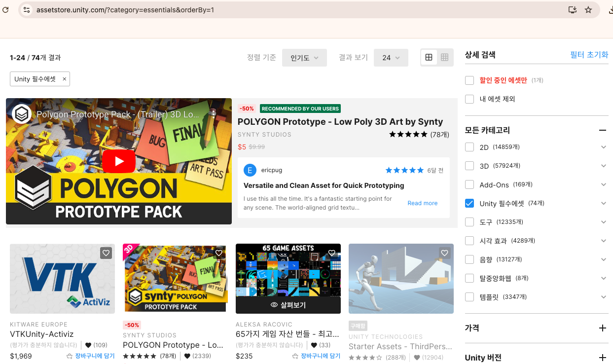Image resolution: width=613 pixels, height=364 pixels.
Task: Open the Starter Assets ThirdPerson thumbnail
Action: [x=401, y=279]
